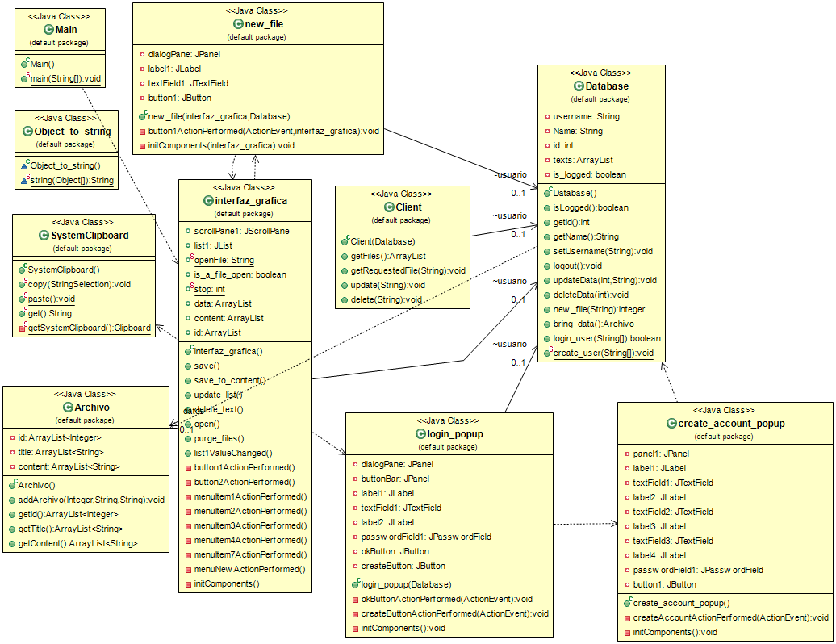The height and width of the screenshot is (644, 836).
Task: Select 'okButtonActionPerformed(ActionEvent):void' in login_popup
Action: click(447, 600)
